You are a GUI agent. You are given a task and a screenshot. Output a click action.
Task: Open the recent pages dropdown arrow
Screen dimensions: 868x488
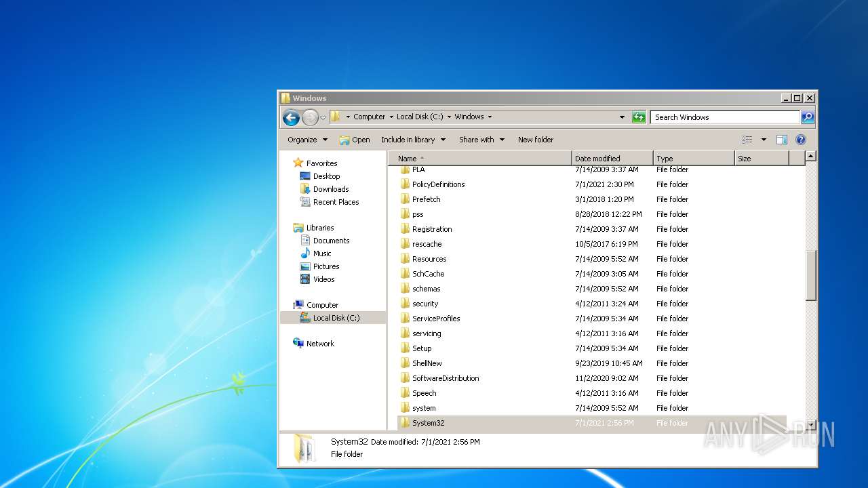tap(323, 117)
